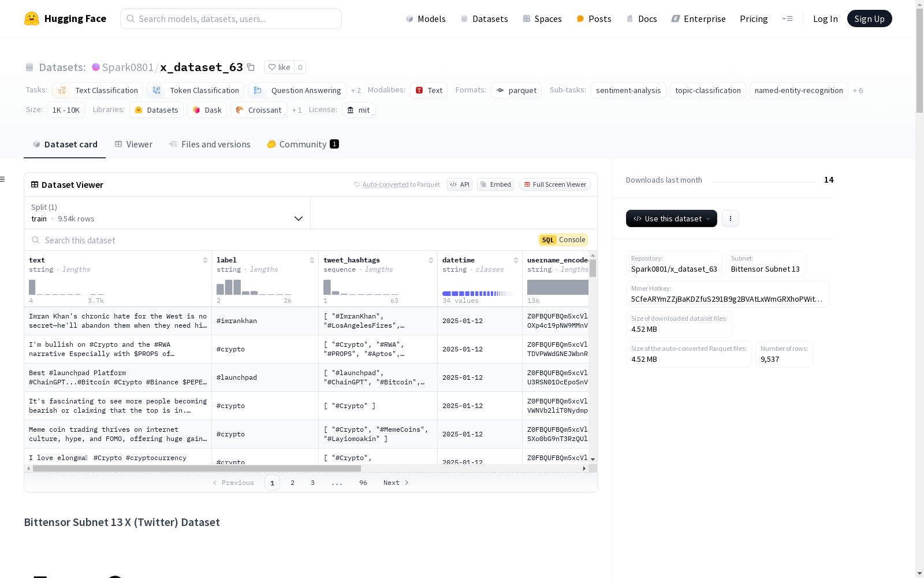This screenshot has width=924, height=578.
Task: Click the 1K - 10K size tag
Action: tap(66, 110)
